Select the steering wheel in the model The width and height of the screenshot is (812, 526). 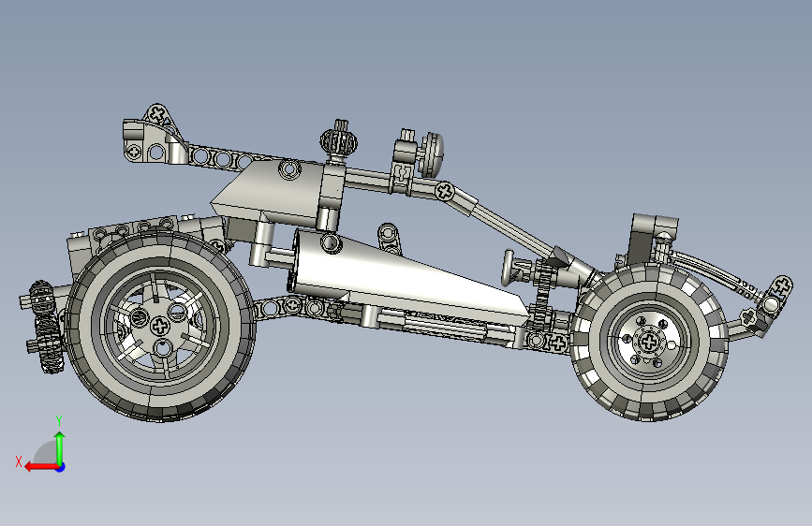pyautogui.click(x=508, y=268)
